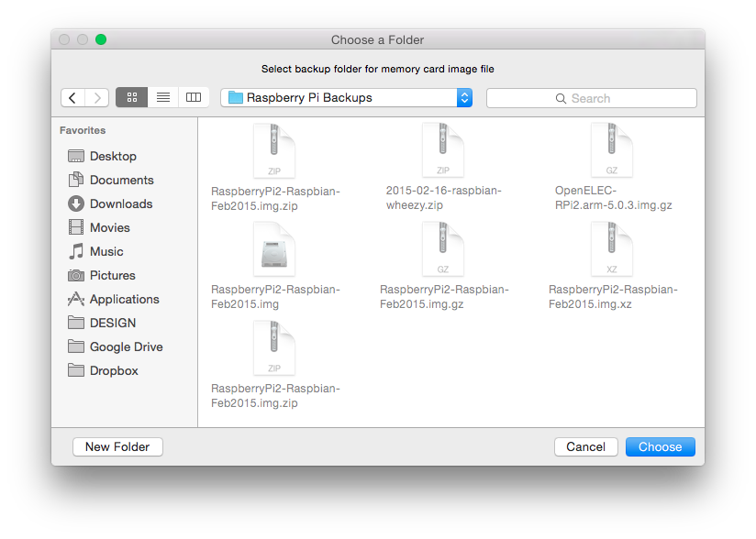Select the 2015-02-16-raspbian-wheezy.zip file icon

click(443, 149)
